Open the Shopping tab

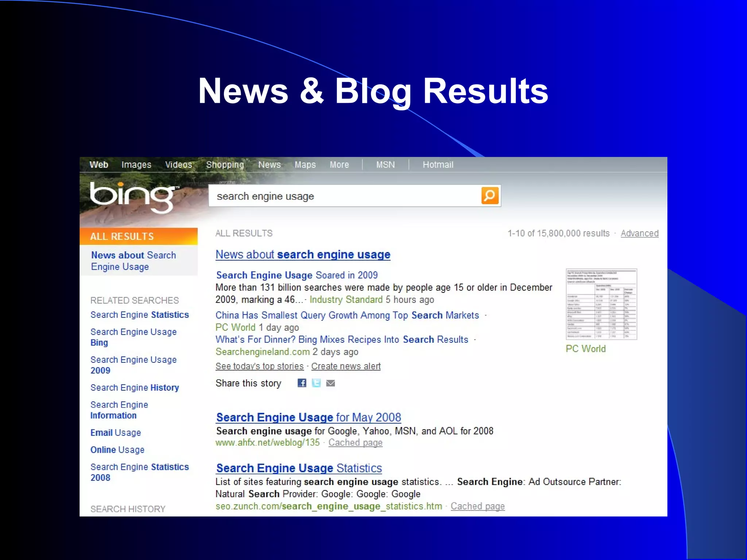click(225, 165)
